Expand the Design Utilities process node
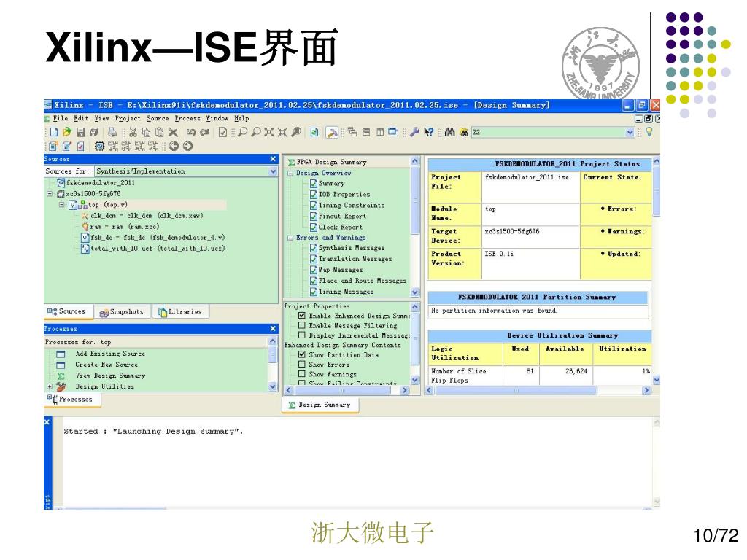 [50, 386]
